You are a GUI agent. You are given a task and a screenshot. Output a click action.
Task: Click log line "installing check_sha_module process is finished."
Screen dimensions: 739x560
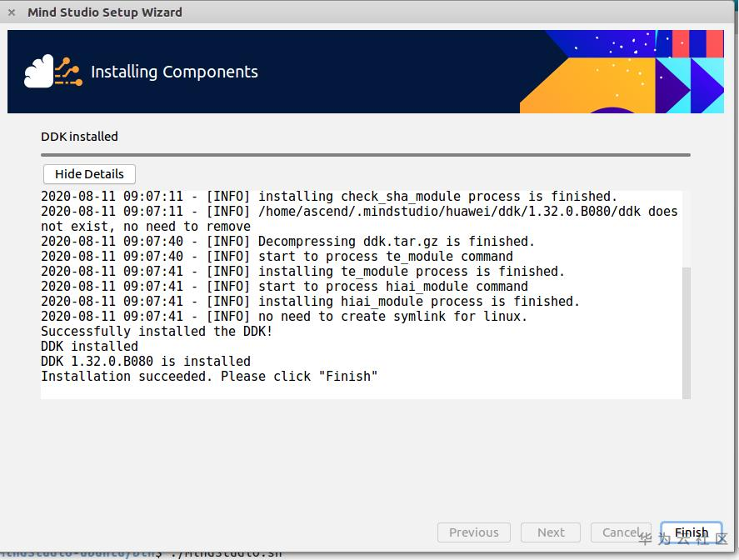[329, 196]
